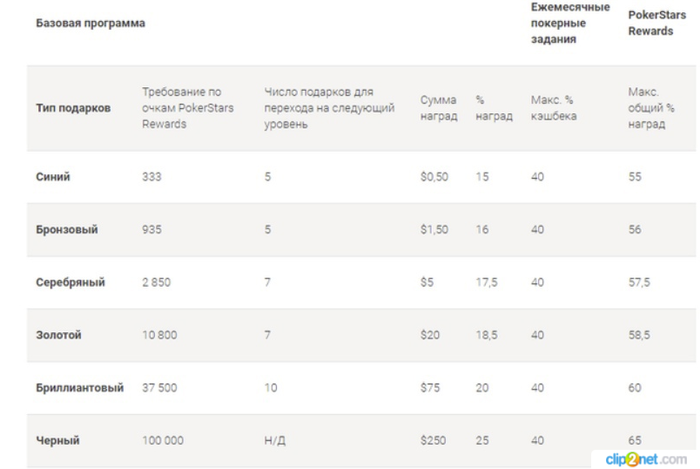The height and width of the screenshot is (469, 700).
Task: Select the "Тип подарков" column header
Action: (74, 108)
